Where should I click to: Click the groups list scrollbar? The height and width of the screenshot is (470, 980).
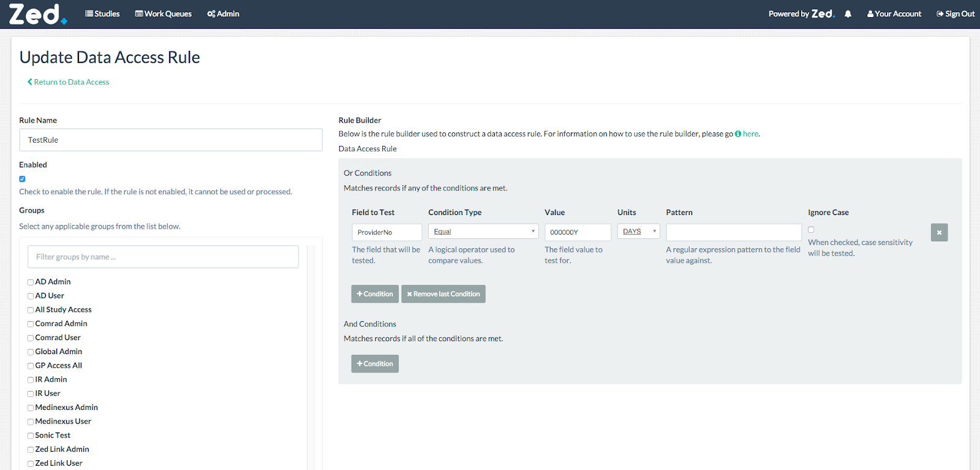(x=311, y=357)
